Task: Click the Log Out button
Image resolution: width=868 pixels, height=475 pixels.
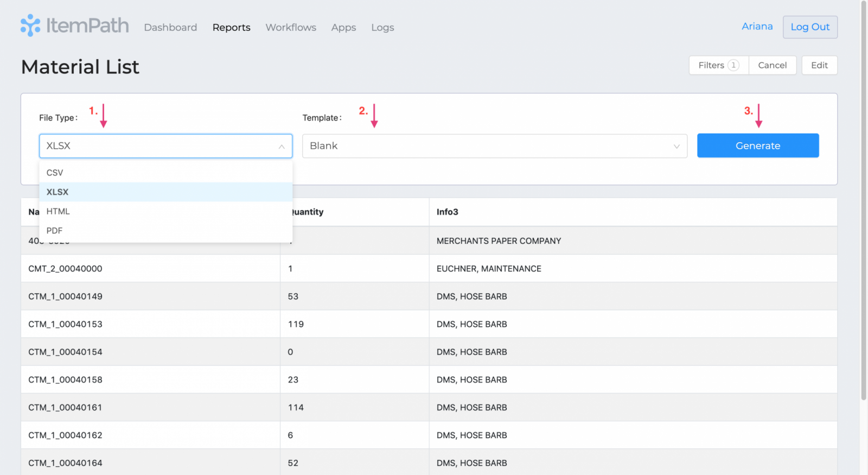Action: [x=810, y=27]
